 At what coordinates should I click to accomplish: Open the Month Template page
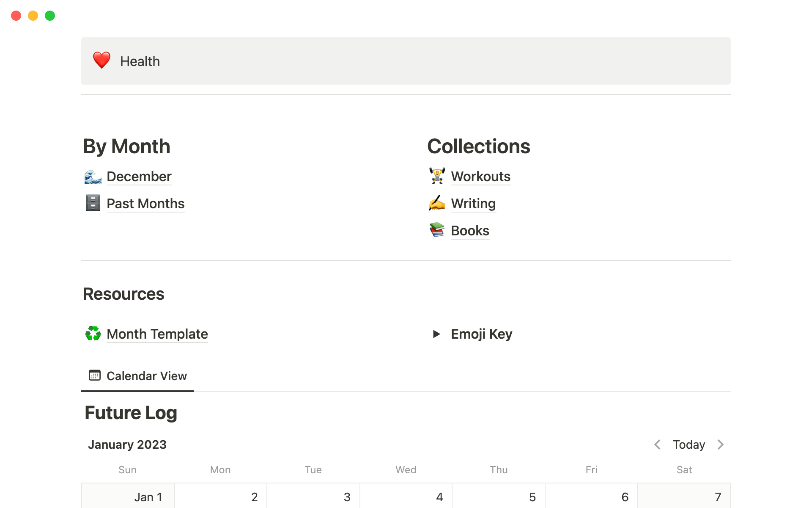[x=157, y=334]
